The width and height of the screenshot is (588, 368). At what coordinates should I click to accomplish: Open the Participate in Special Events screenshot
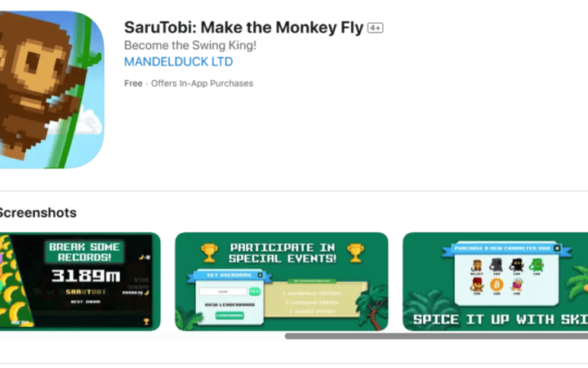pyautogui.click(x=282, y=281)
